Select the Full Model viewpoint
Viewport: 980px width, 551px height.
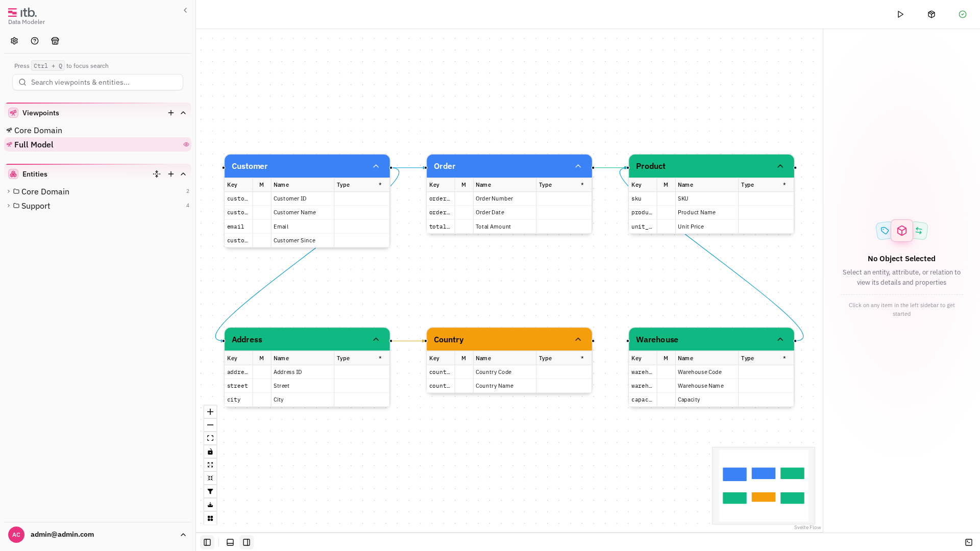tap(97, 144)
